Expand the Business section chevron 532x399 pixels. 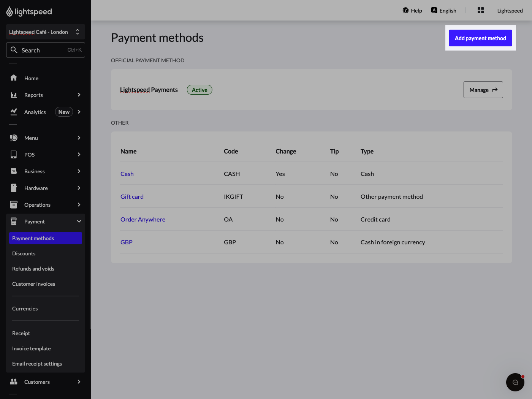pyautogui.click(x=79, y=171)
